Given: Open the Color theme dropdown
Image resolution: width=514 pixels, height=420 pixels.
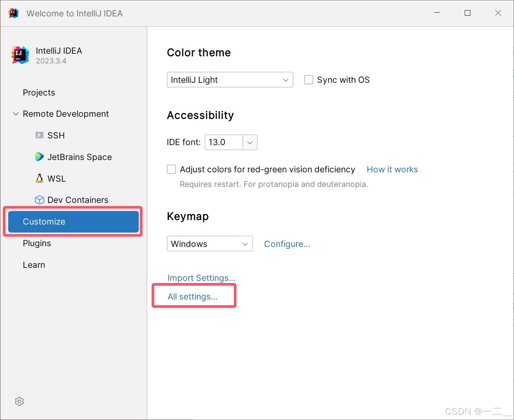Looking at the screenshot, I should coord(230,80).
